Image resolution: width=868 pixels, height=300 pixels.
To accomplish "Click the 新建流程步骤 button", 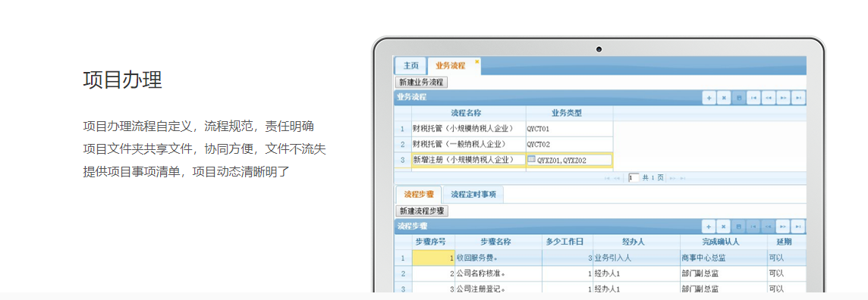I will tap(422, 211).
